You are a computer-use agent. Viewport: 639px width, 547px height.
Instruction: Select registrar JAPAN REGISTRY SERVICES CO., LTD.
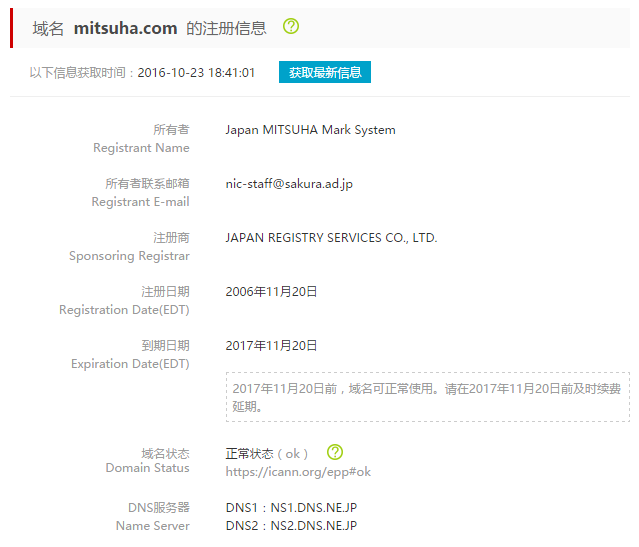coord(331,238)
